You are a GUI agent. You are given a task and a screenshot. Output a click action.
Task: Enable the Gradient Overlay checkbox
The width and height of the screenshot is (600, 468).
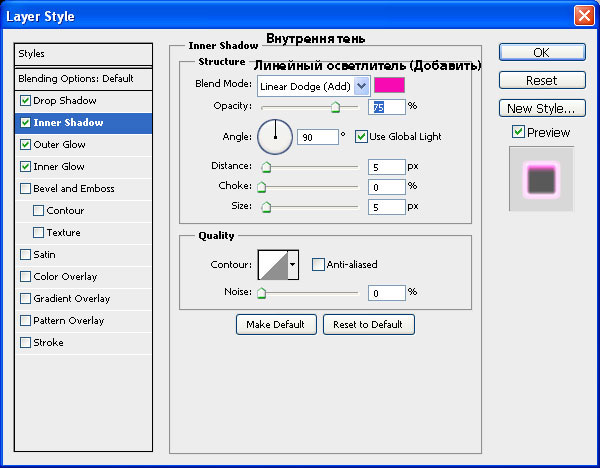25,298
